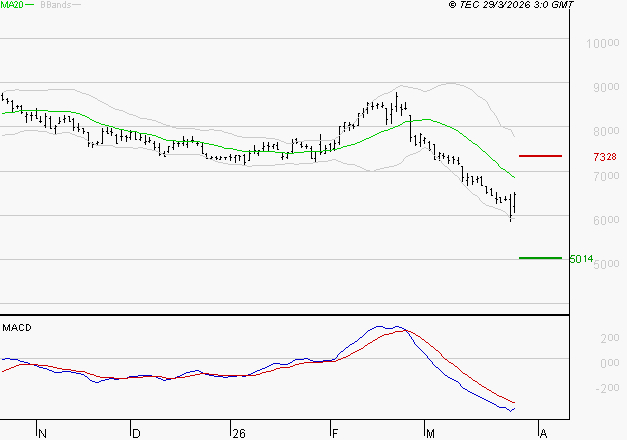Image resolution: width=627 pixels, height=440 pixels.
Task: Click the red 7328 resistance value
Action: (x=605, y=157)
